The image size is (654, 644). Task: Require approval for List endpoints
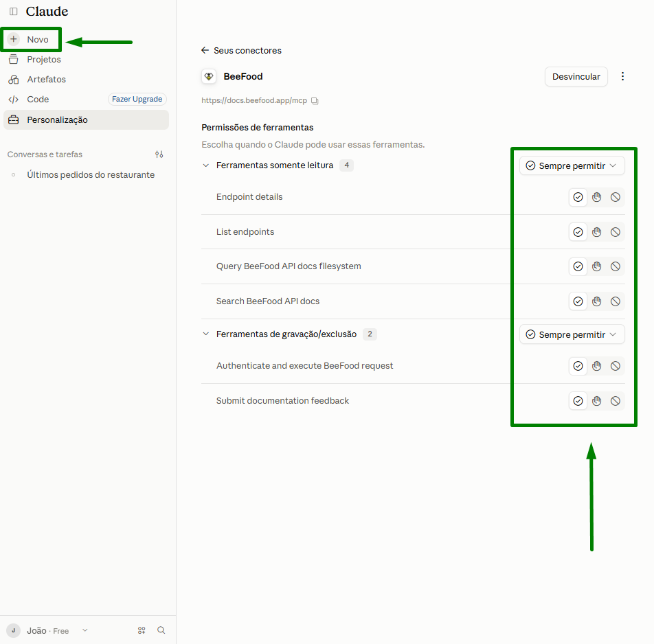click(596, 232)
